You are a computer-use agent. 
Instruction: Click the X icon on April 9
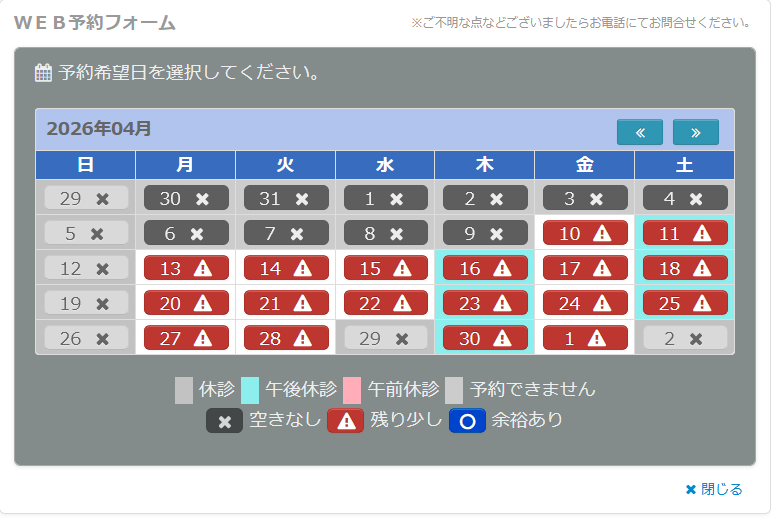pos(496,233)
